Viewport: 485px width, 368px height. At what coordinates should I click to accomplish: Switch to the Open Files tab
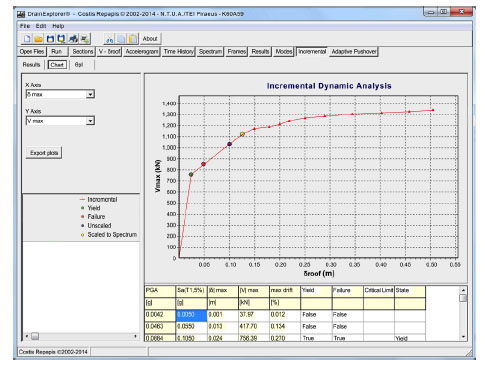coord(32,51)
